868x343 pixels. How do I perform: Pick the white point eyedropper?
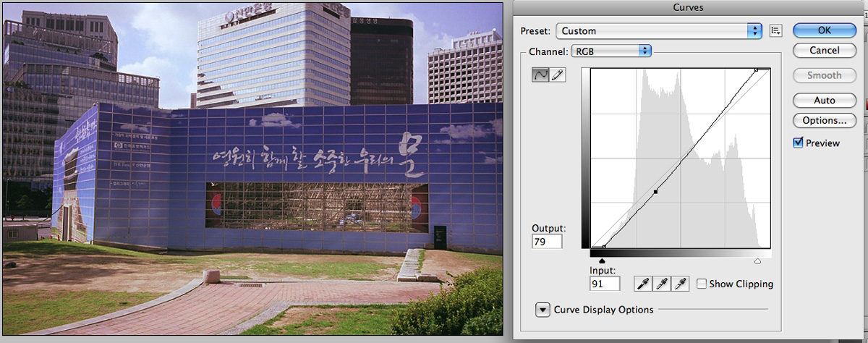[x=679, y=284]
